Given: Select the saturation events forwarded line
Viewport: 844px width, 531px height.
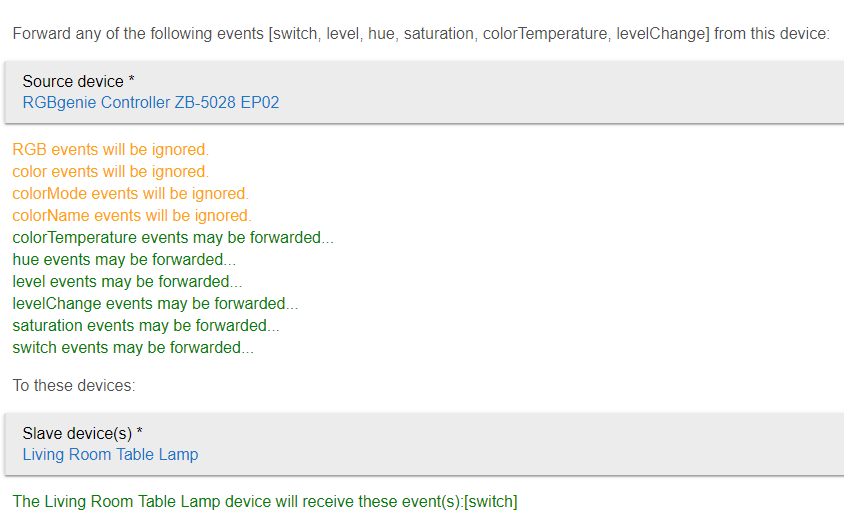Looking at the screenshot, I should pyautogui.click(x=145, y=326).
